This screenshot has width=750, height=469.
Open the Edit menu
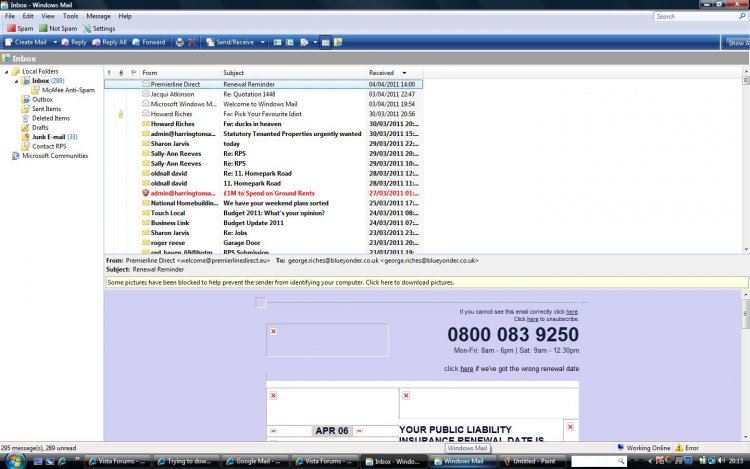pyautogui.click(x=28, y=16)
